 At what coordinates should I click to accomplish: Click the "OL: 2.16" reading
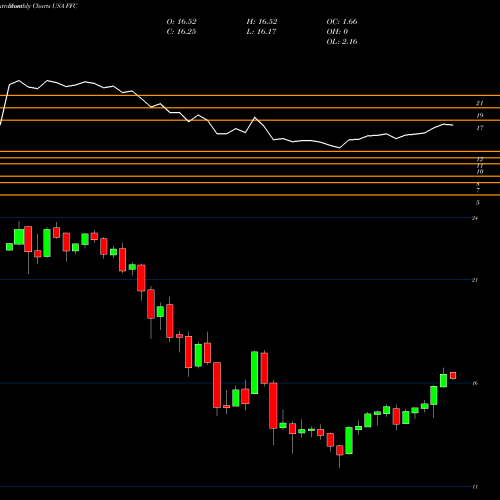tap(342, 42)
